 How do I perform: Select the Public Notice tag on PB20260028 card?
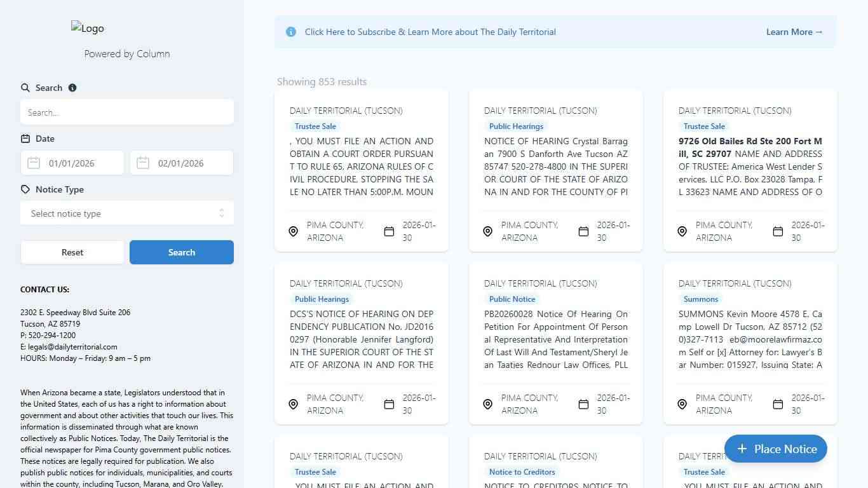point(512,299)
